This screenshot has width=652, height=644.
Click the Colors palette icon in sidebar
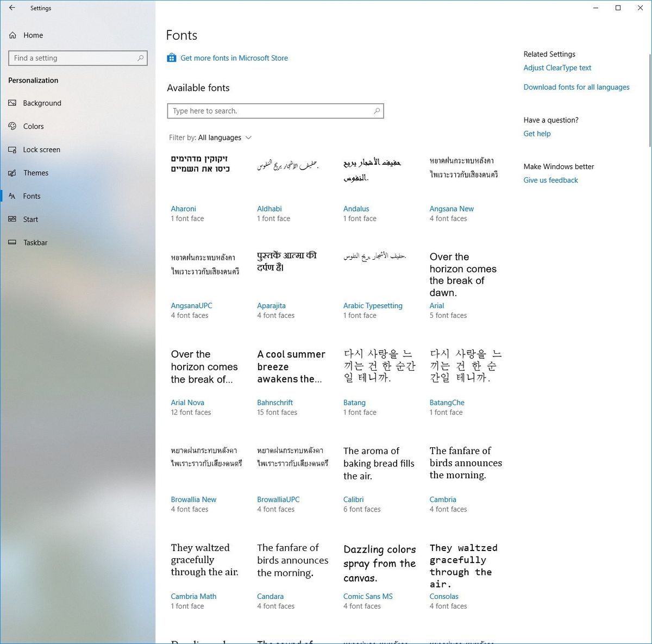tap(12, 126)
